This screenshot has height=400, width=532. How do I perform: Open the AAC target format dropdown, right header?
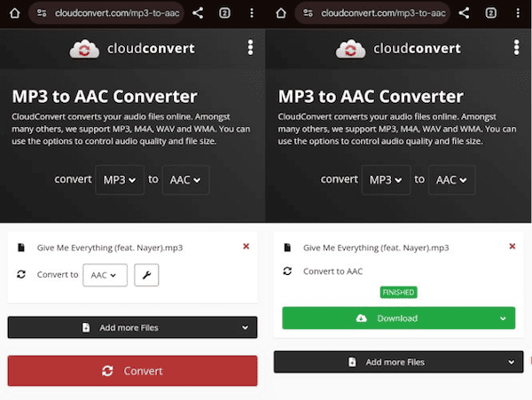point(452,180)
